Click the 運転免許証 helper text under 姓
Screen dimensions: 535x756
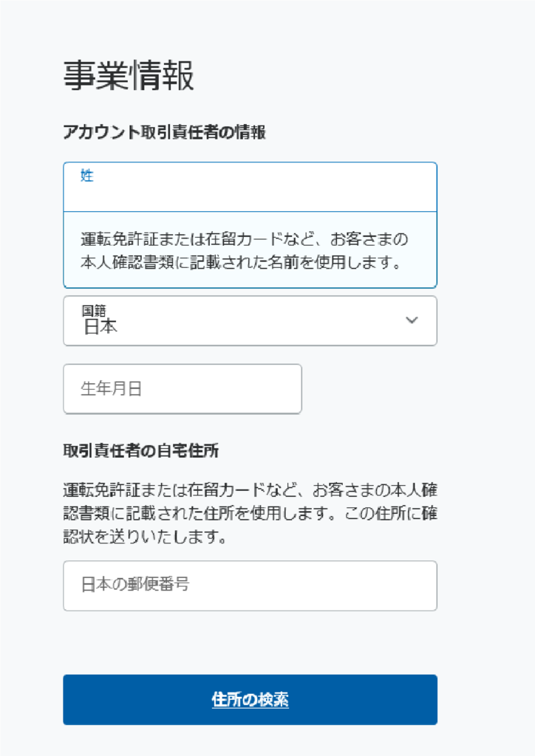point(244,250)
